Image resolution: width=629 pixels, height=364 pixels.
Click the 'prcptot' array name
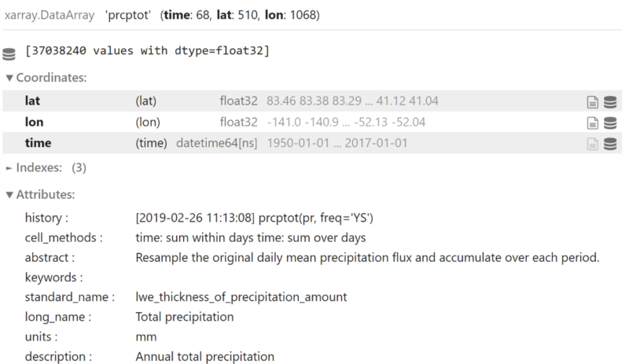click(x=128, y=15)
